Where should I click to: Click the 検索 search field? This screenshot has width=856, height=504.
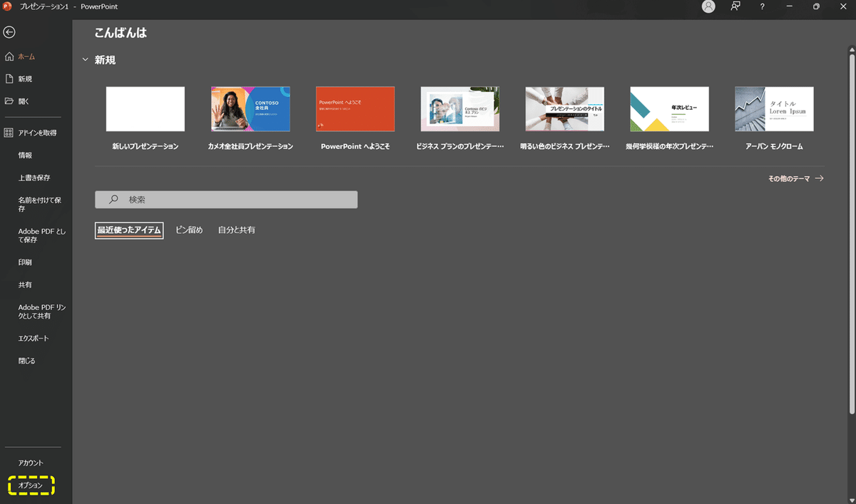[226, 200]
